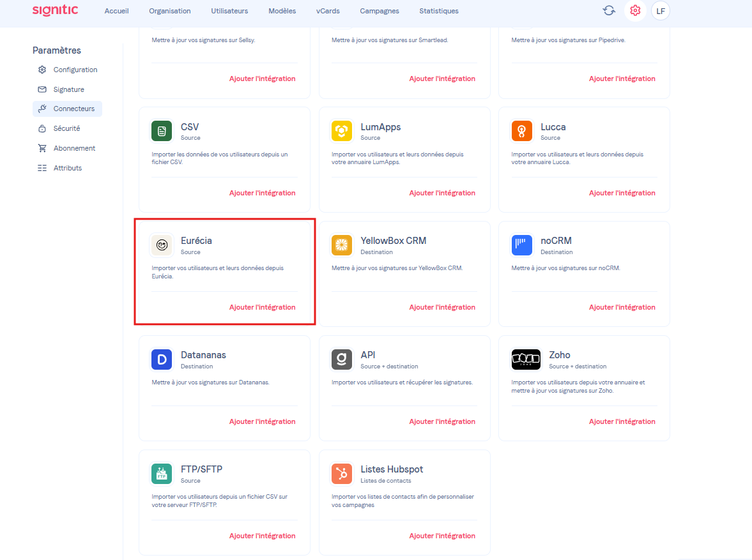
Task: Open the Campagnes menu
Action: click(380, 11)
